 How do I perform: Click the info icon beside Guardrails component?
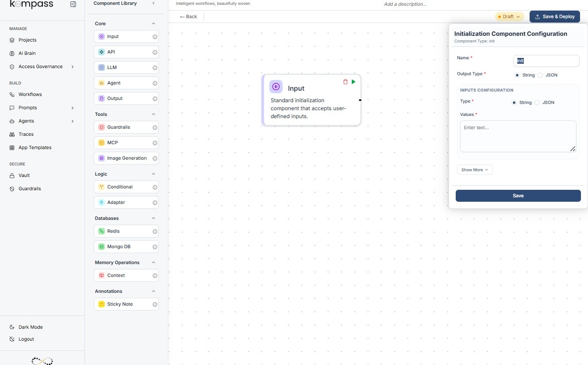click(x=155, y=127)
